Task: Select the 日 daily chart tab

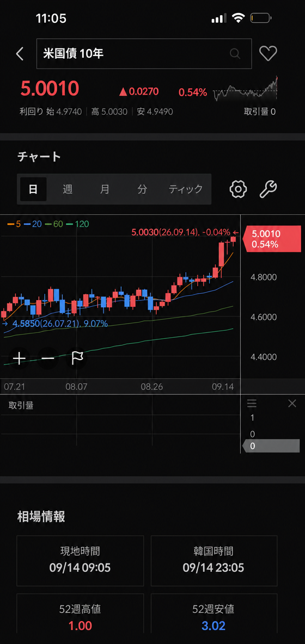Action: point(33,189)
